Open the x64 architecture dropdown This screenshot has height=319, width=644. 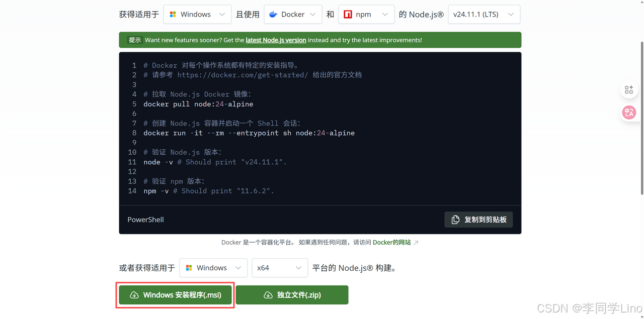[280, 268]
